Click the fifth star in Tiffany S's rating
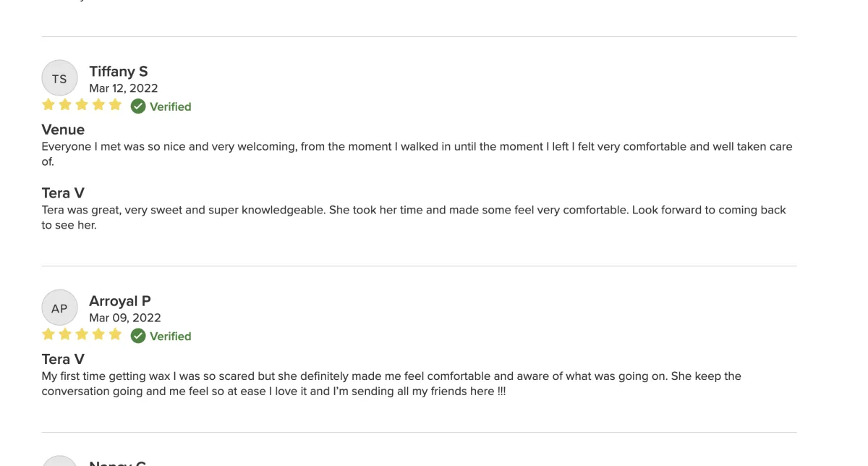Screen dimensions: 868x466 point(115,105)
